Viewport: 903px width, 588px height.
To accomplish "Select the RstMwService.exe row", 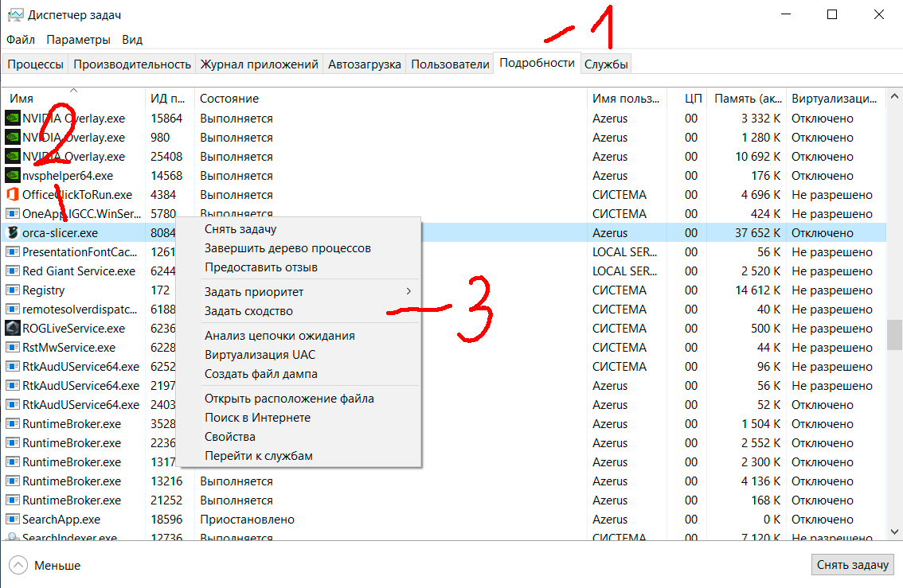I will 444,348.
